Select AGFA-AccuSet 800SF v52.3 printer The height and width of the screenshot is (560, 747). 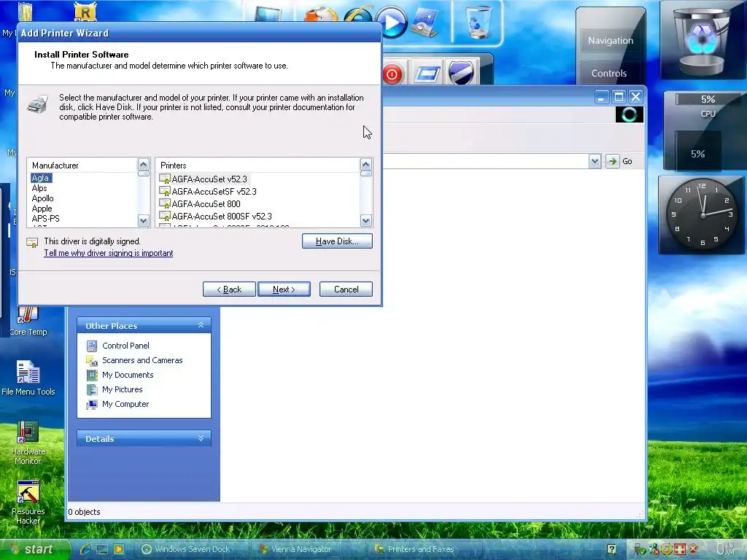[x=216, y=216]
